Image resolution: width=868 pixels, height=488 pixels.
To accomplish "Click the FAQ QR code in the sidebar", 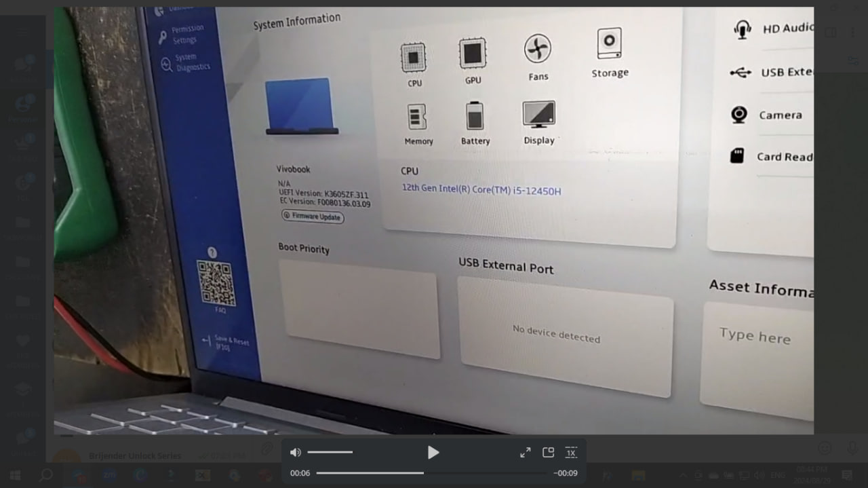I will click(216, 283).
